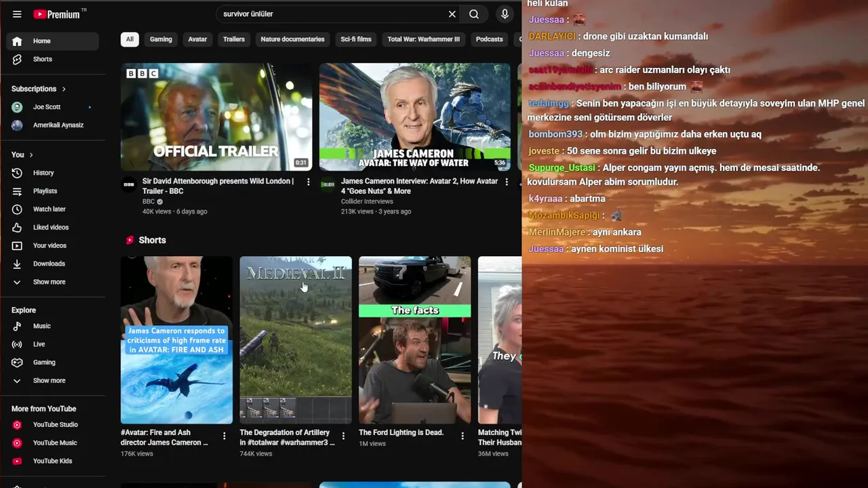Open options for Avatar Fire and Ash short
Image resolution: width=868 pixels, height=488 pixels.
pos(224,436)
